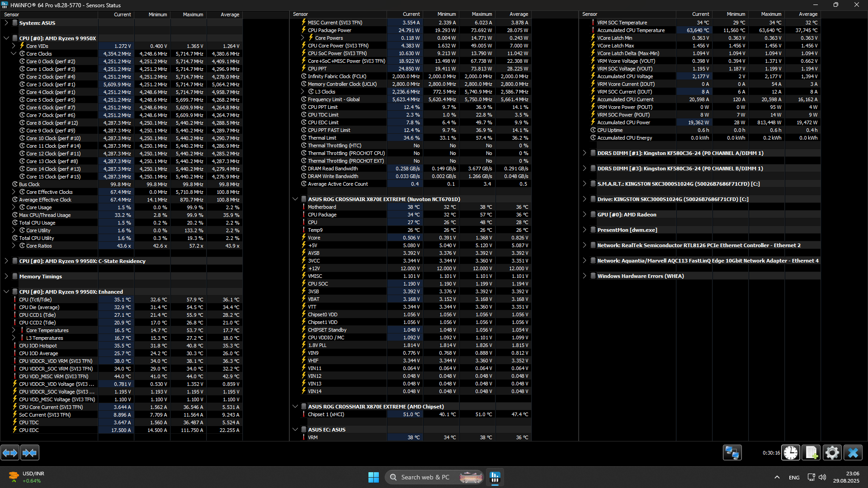Open the USD/INR widget on taskbar
Viewport: 868px width, 488px height.
(26, 477)
